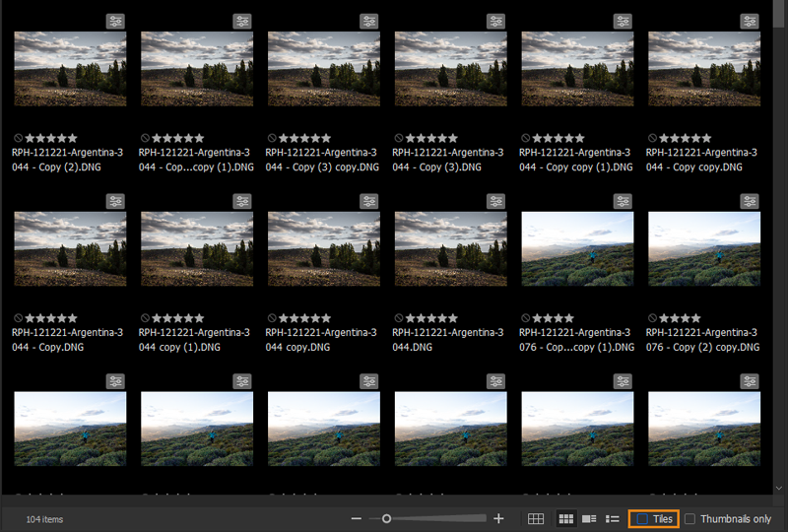Click the '104 items' status text
The width and height of the screenshot is (788, 532).
click(x=44, y=519)
